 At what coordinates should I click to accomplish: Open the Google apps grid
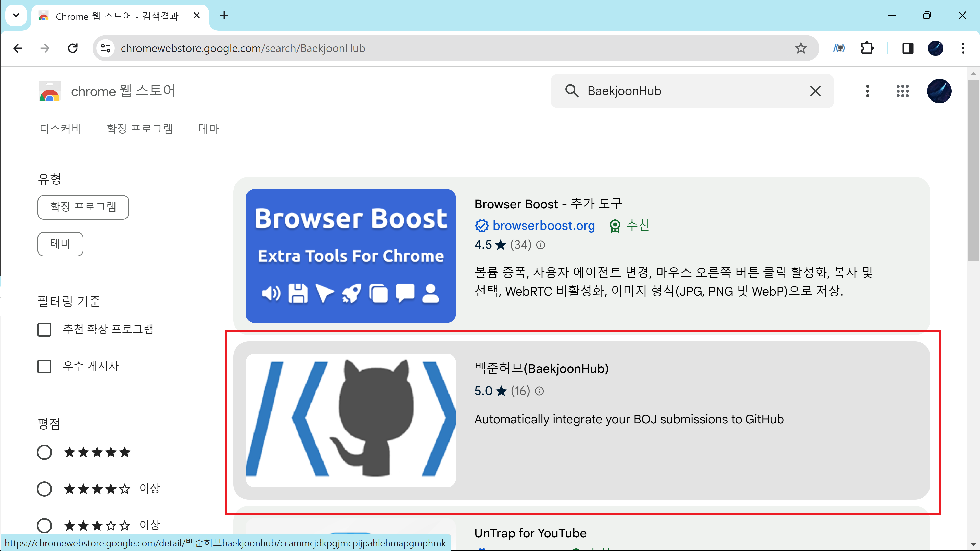click(902, 91)
